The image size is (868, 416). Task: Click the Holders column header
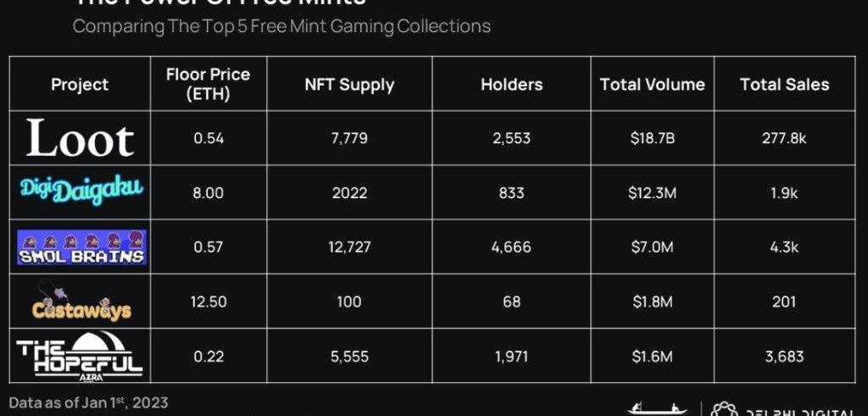coord(511,84)
